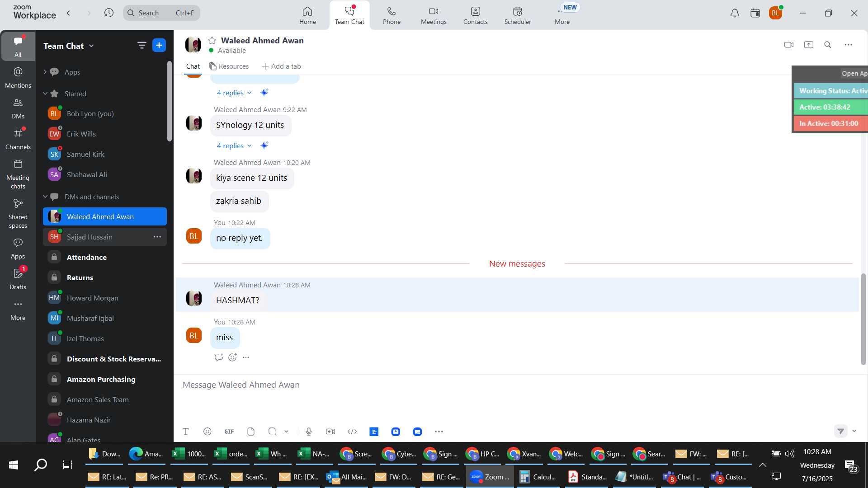868x488 pixels.
Task: Open the GIF picker
Action: tap(229, 432)
